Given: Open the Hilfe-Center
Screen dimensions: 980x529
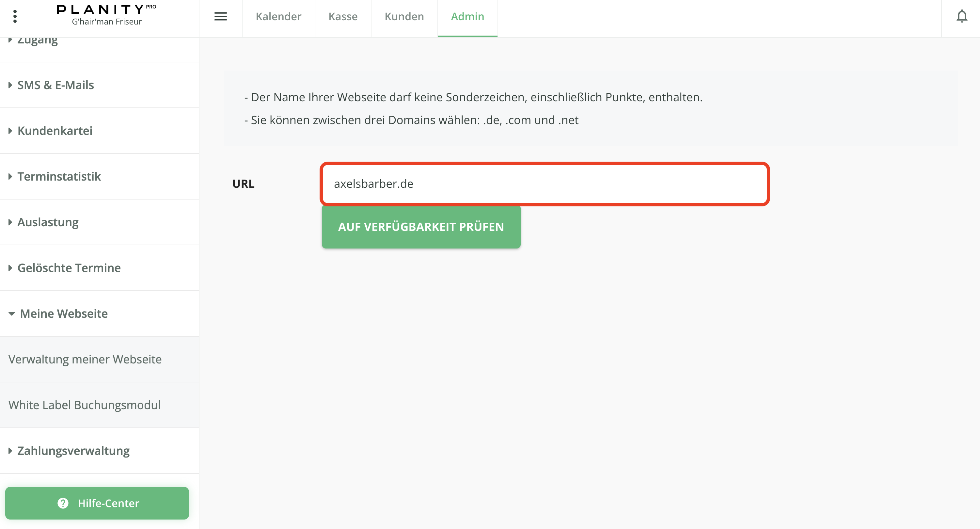Looking at the screenshot, I should click(97, 503).
